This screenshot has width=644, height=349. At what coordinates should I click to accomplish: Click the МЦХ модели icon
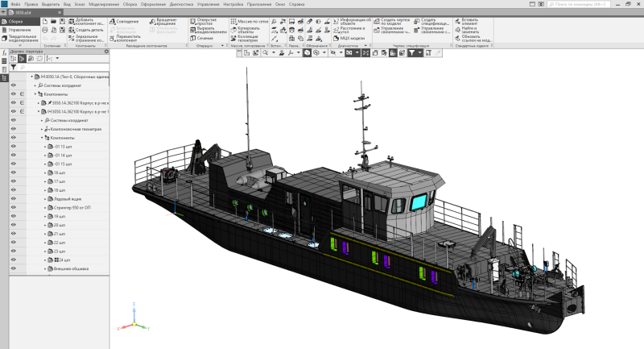[350, 38]
